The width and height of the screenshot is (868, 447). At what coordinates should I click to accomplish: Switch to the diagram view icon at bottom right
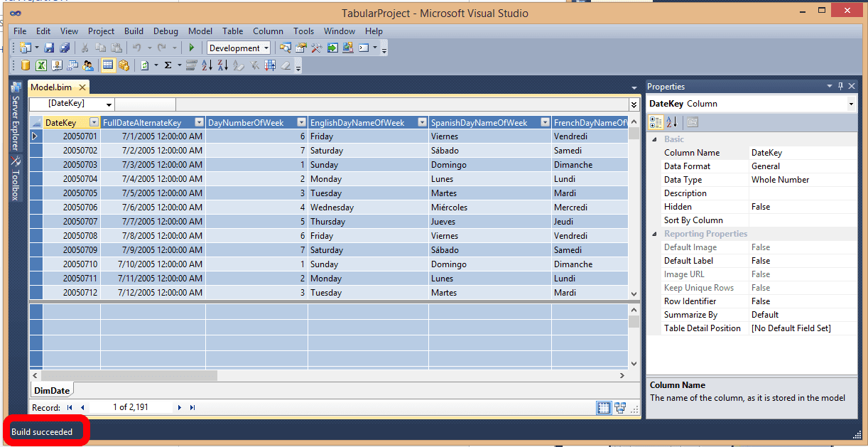[620, 408]
